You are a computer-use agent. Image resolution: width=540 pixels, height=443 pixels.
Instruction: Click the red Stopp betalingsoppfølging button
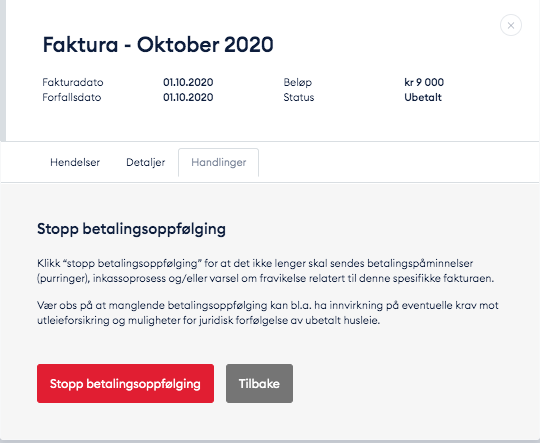point(125,383)
